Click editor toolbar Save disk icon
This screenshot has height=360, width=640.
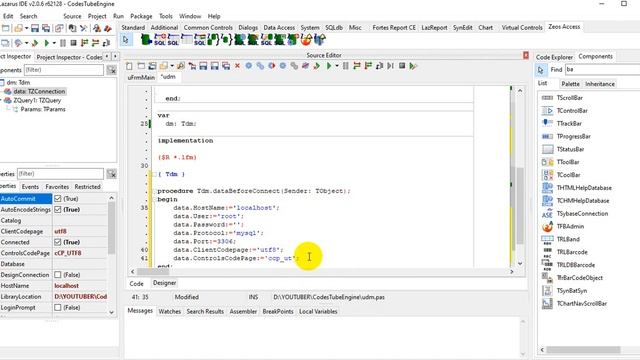203,66
